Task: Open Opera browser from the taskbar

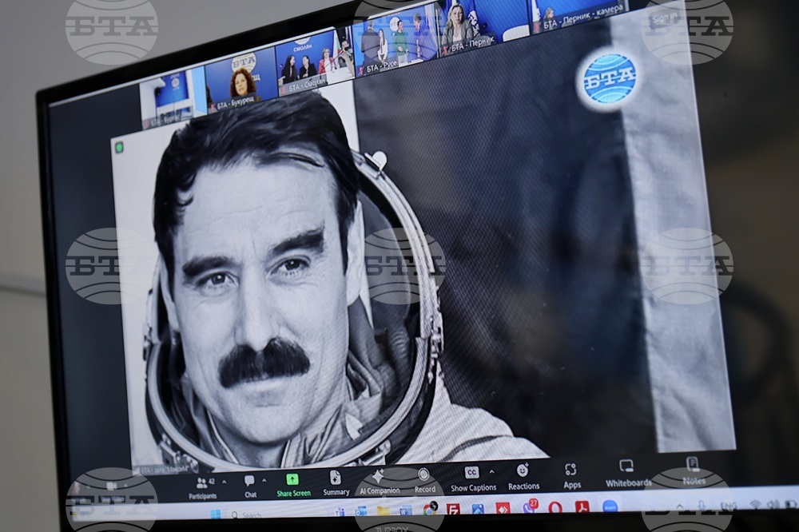Action: [x=555, y=507]
